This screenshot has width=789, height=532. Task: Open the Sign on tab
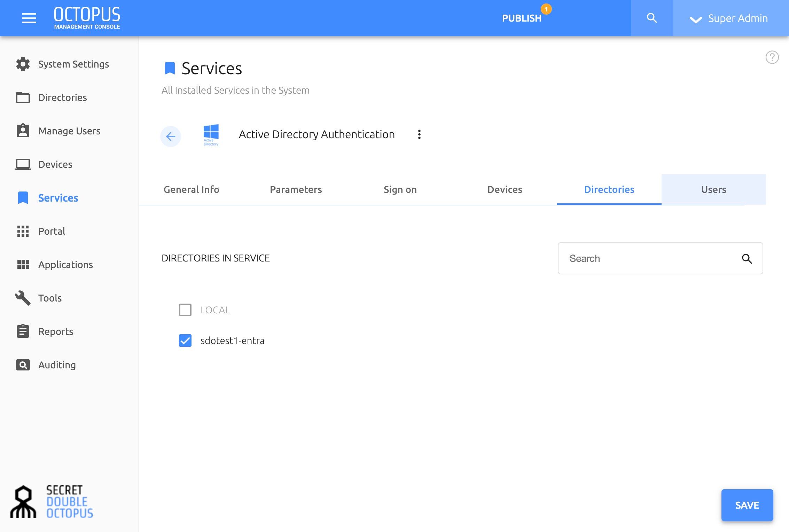(x=400, y=189)
